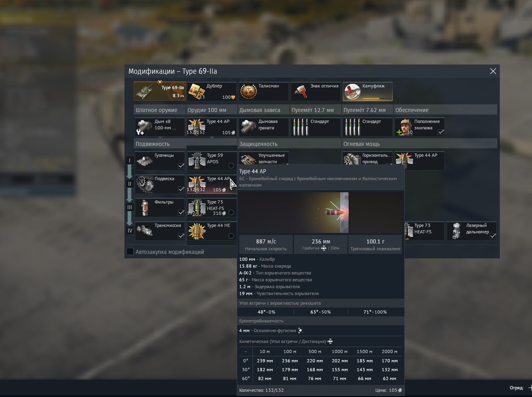Viewport: 532px width, 397px height.
Task: Toggle Пополнение экипажа checkbox
Action: pos(441,132)
